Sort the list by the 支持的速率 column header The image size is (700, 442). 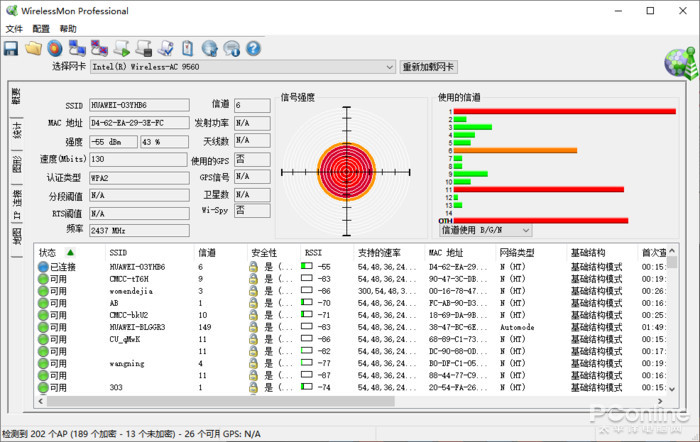389,253
